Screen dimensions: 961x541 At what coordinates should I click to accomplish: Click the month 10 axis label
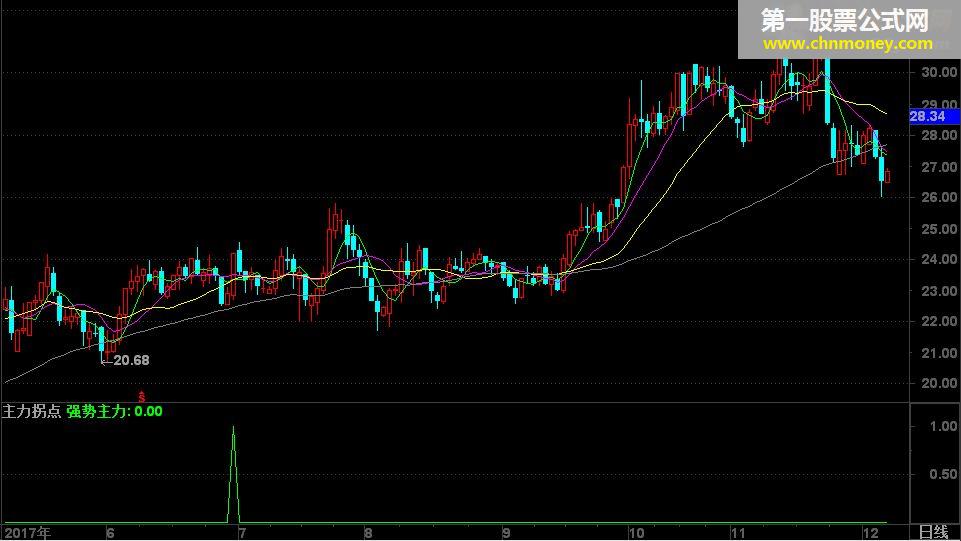point(636,533)
